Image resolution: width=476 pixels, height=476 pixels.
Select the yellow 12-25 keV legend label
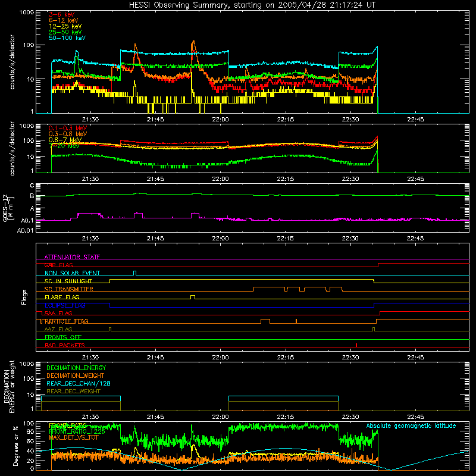pos(65,26)
